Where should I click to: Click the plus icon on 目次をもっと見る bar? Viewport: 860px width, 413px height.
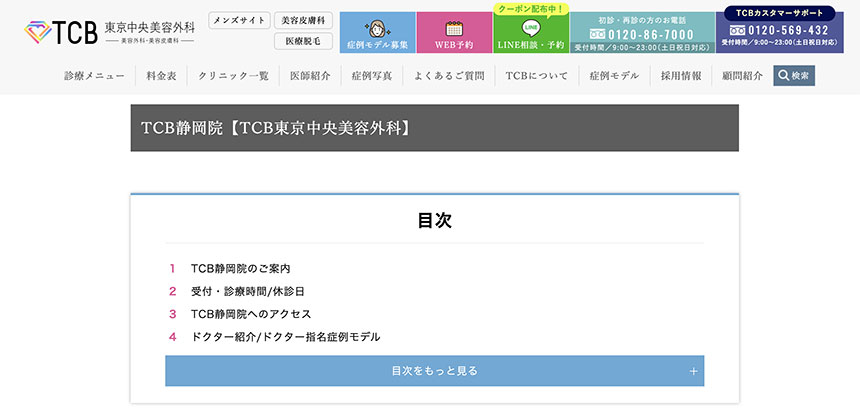coord(694,371)
